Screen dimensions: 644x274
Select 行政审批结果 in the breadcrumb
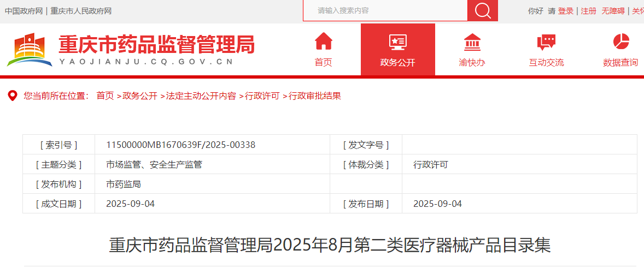click(314, 96)
